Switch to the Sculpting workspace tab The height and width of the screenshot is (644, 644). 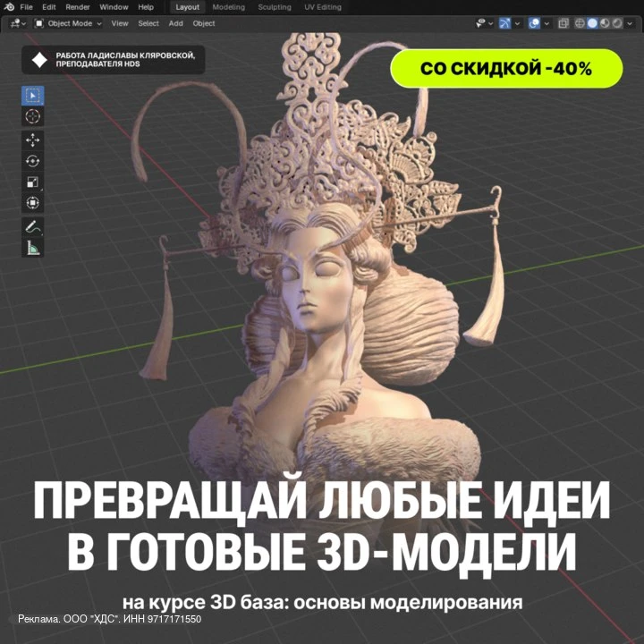[x=275, y=7]
